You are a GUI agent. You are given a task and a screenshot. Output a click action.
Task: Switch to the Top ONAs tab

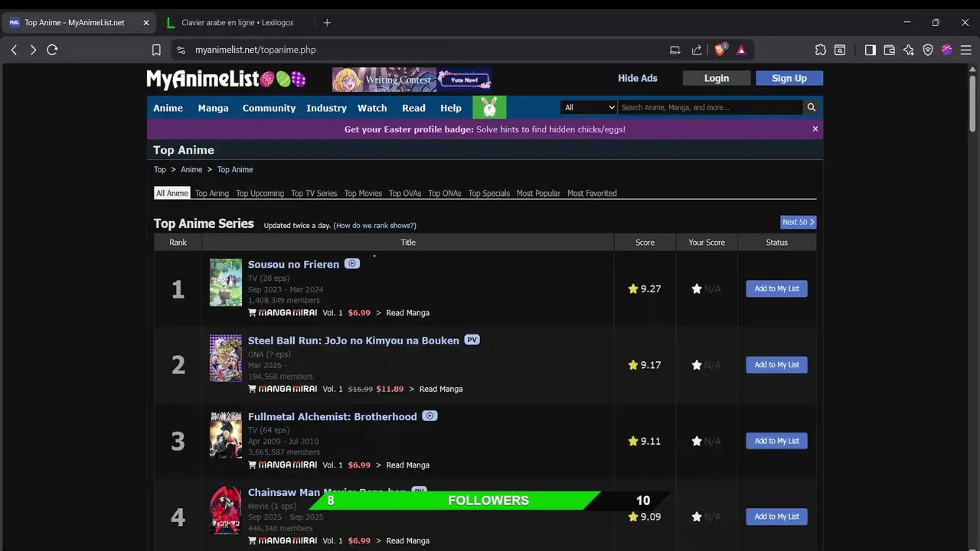pyautogui.click(x=445, y=193)
